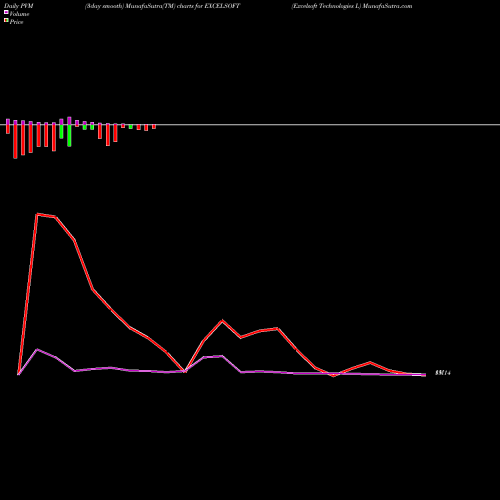
Task: Click the SM14 label at line end
Action: click(x=443, y=373)
